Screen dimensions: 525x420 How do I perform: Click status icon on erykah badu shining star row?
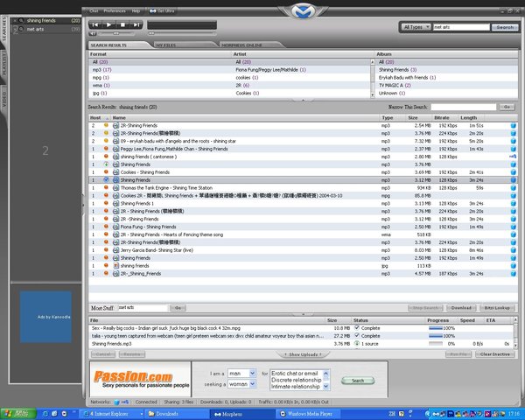click(x=106, y=141)
